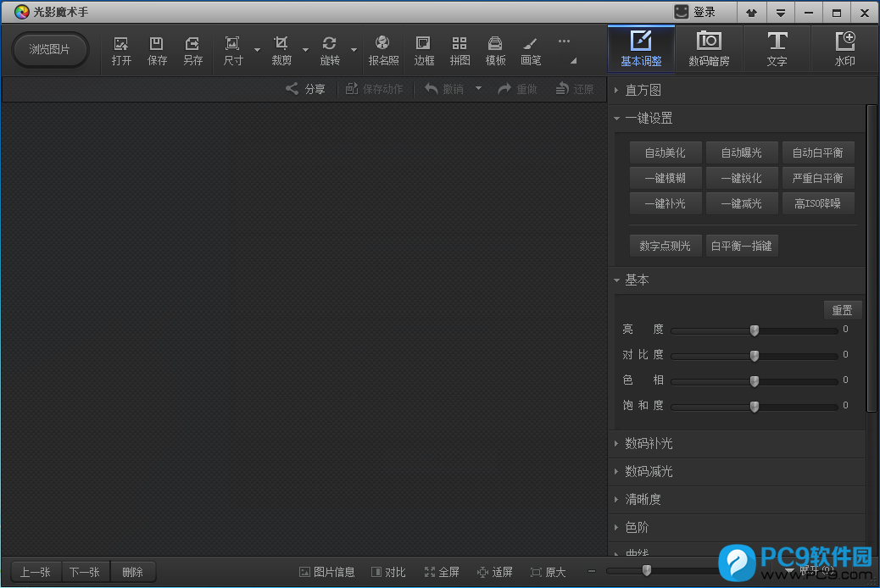Open the 报名照 (ID photo) tool
880x588 pixels.
click(383, 51)
